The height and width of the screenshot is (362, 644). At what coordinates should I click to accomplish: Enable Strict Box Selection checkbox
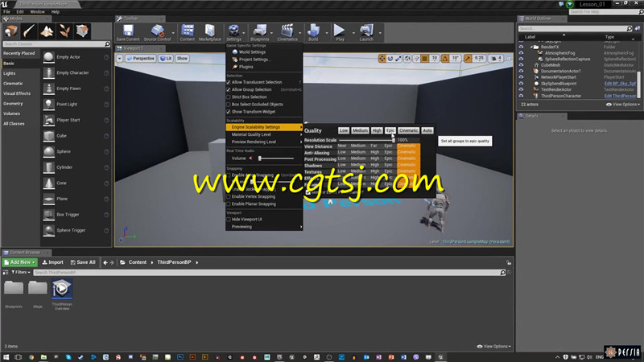(229, 97)
